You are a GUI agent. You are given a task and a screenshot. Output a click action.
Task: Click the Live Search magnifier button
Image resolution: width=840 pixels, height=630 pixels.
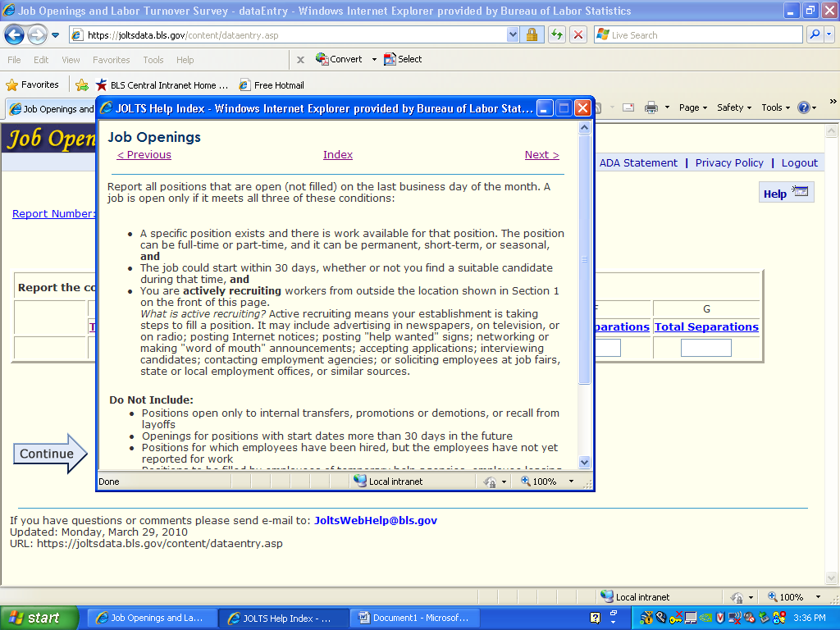point(815,35)
